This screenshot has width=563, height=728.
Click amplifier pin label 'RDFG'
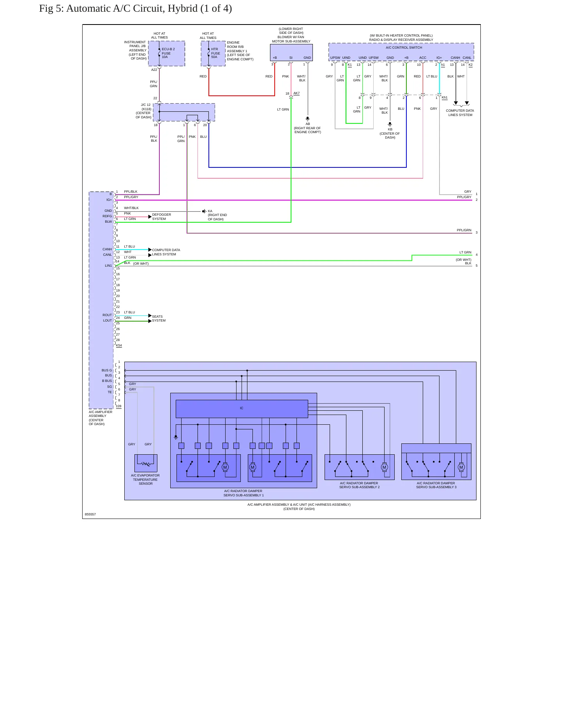107,216
